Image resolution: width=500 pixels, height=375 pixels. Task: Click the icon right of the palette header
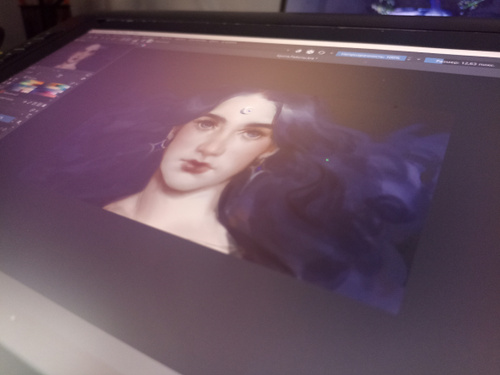(86, 76)
